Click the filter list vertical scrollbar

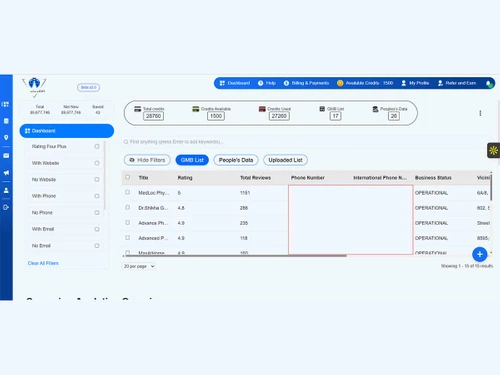pos(105,176)
